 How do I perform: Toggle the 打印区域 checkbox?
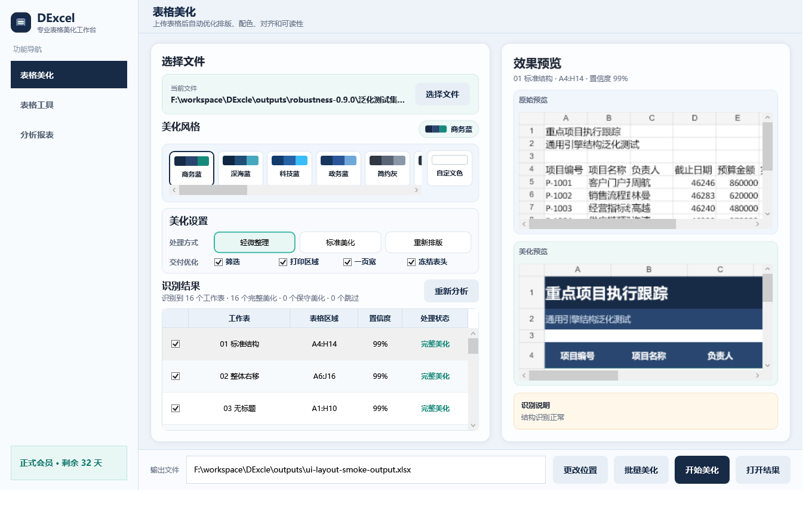pos(283,262)
